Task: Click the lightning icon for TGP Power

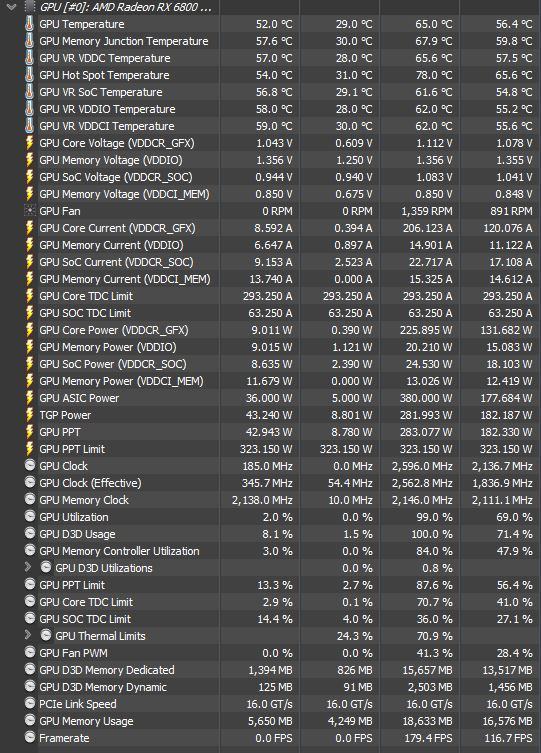Action: point(30,415)
